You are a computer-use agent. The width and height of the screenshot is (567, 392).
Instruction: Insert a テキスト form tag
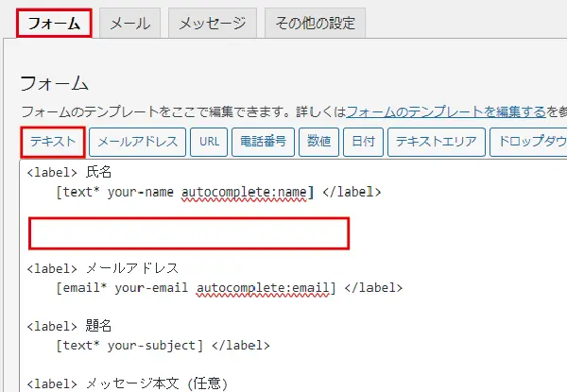(x=53, y=142)
